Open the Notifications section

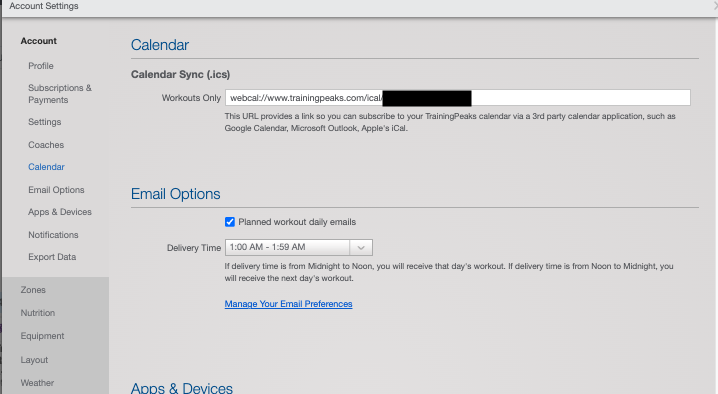pos(53,235)
